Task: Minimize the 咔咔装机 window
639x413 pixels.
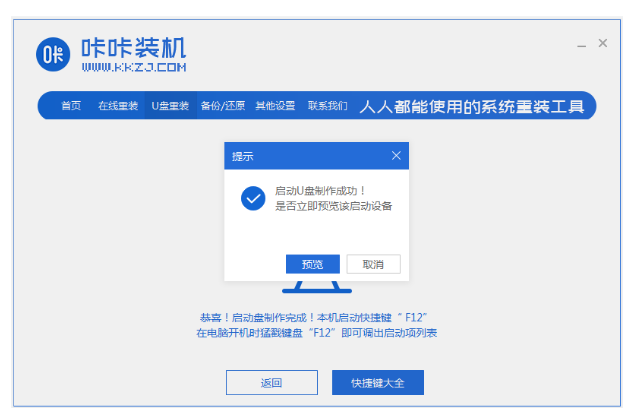Action: click(x=582, y=44)
